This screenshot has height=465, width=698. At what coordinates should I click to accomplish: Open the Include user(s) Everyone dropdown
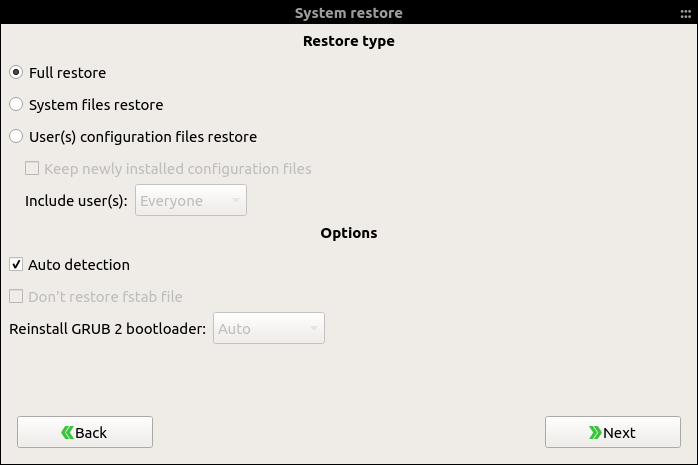coord(191,201)
